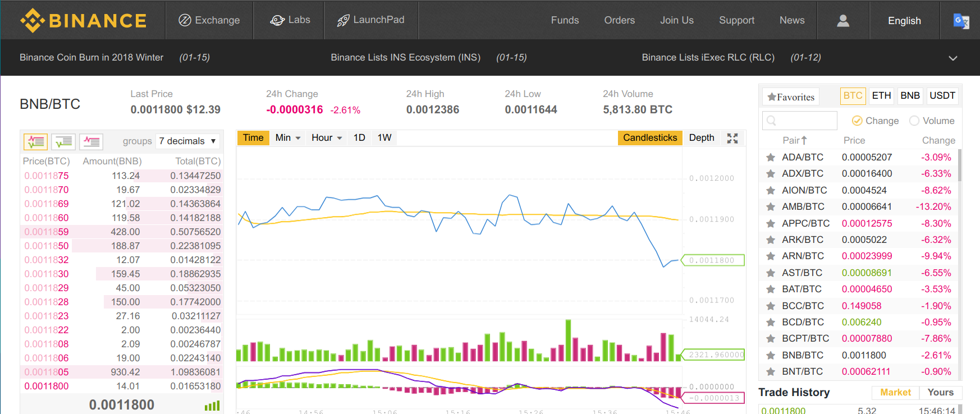Expand the announcements ticker chevron
980x414 pixels.
tap(953, 58)
